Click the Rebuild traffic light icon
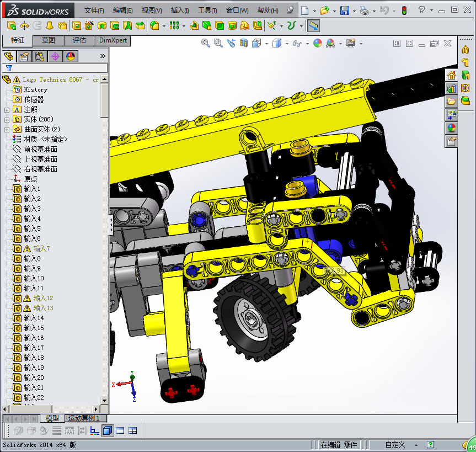 coord(404,10)
